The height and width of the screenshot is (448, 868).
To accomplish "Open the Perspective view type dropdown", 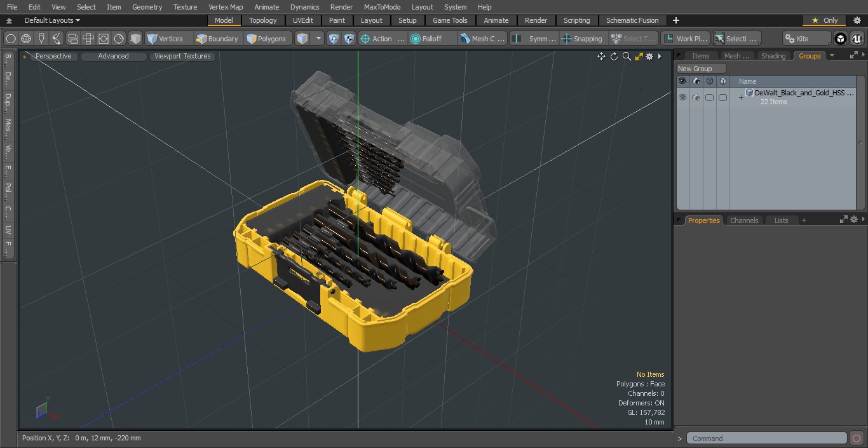I will click(53, 57).
